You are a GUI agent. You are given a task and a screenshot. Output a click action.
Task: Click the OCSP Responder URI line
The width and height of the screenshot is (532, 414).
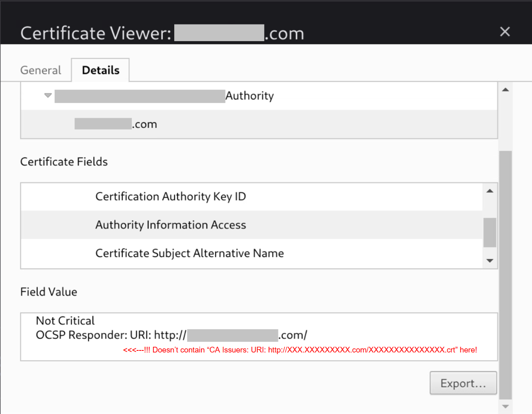(171, 335)
